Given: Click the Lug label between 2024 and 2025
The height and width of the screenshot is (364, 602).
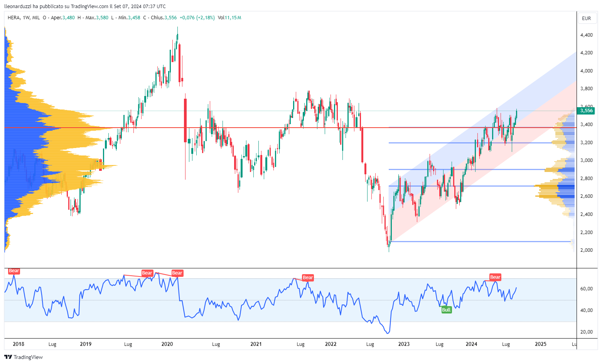Looking at the screenshot, I should coord(506,344).
